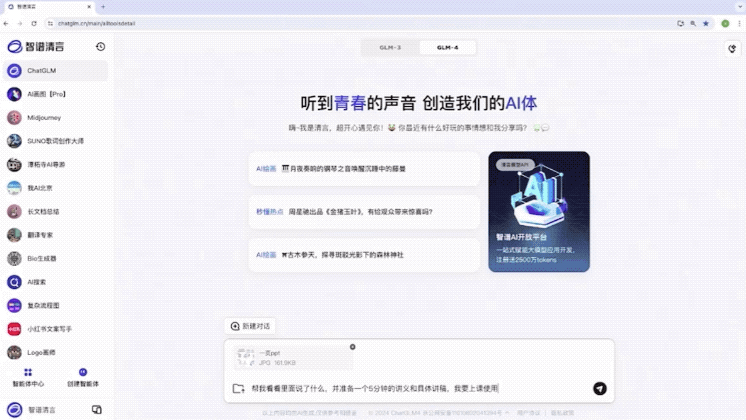Collapse the sidebar with the bottom panel icon
The image size is (746, 420).
click(97, 409)
